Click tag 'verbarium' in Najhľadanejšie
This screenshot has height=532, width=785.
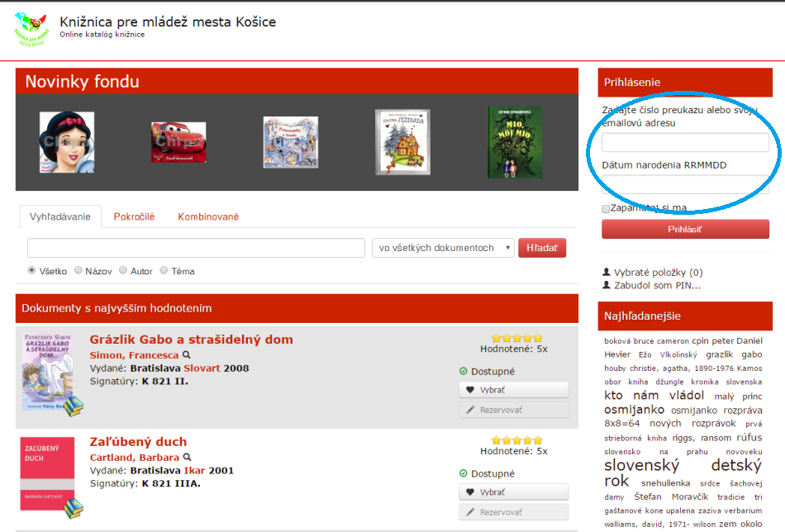pyautogui.click(x=743, y=511)
